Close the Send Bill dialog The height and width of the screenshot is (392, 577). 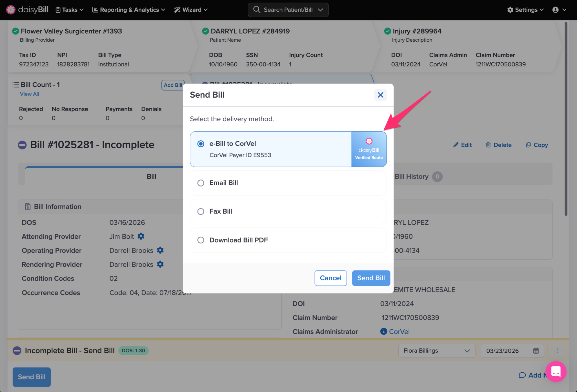pos(380,95)
